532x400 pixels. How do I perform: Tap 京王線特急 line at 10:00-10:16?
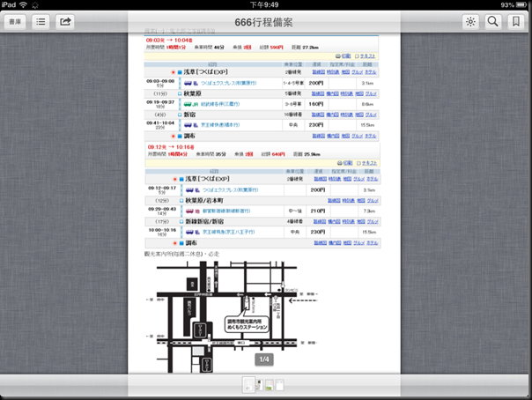click(228, 232)
